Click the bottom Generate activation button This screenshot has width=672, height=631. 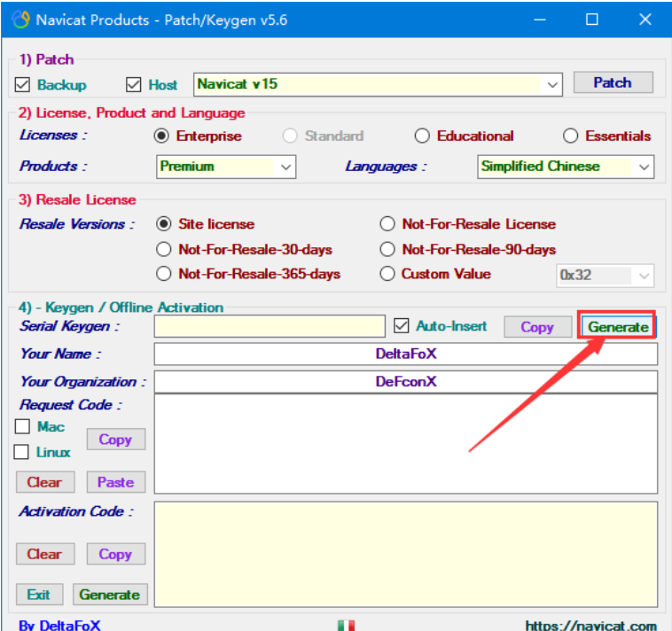(110, 595)
